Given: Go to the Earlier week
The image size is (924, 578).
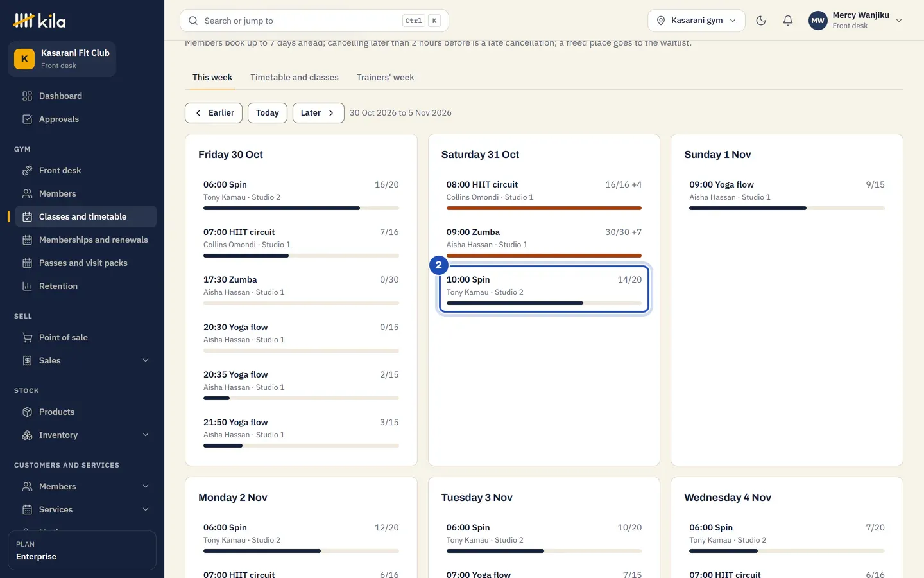Looking at the screenshot, I should pyautogui.click(x=214, y=113).
